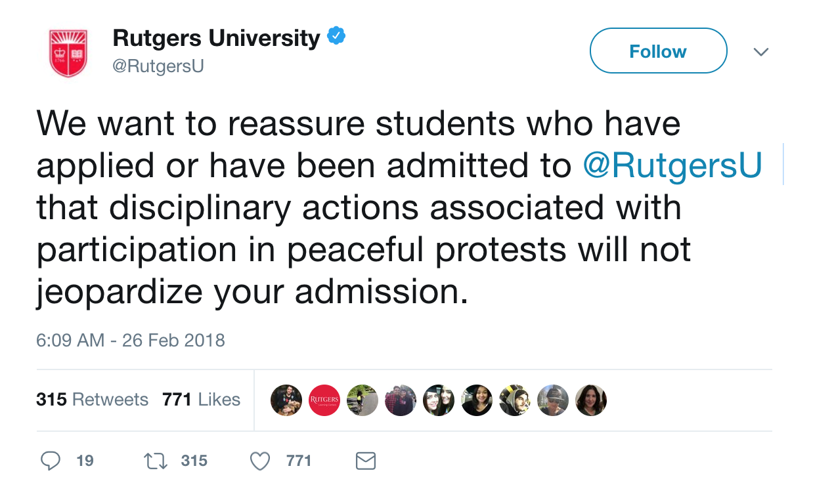Open the @RutgersU mention in the tweet
813x504 pixels.
pyautogui.click(x=672, y=166)
